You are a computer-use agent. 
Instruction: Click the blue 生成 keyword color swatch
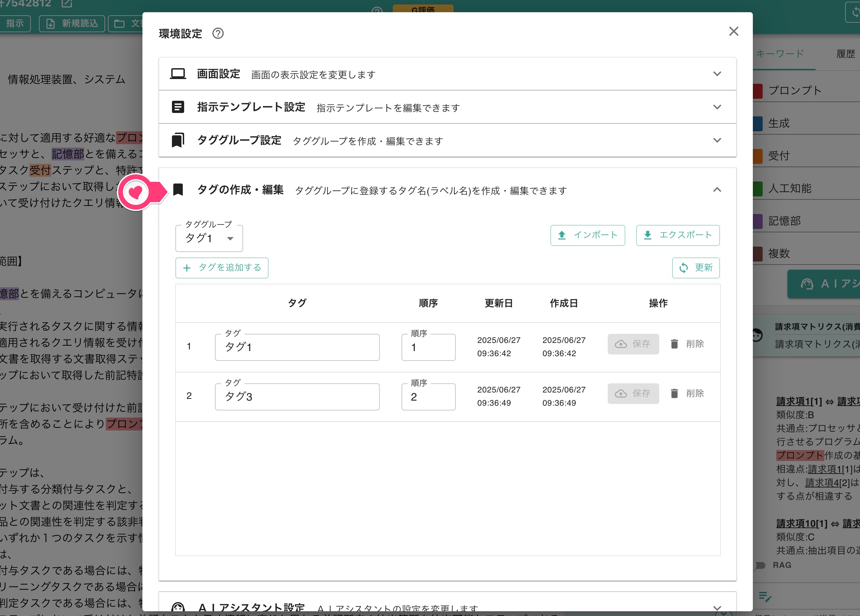click(x=758, y=123)
